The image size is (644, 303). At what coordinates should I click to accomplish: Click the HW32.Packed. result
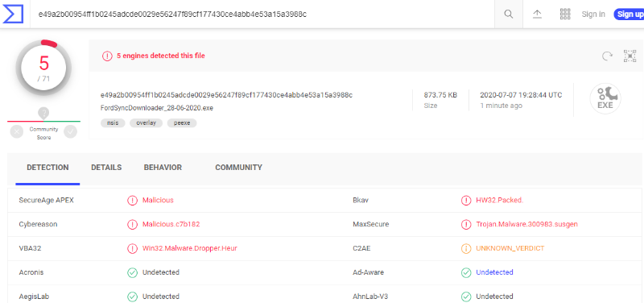tap(499, 200)
